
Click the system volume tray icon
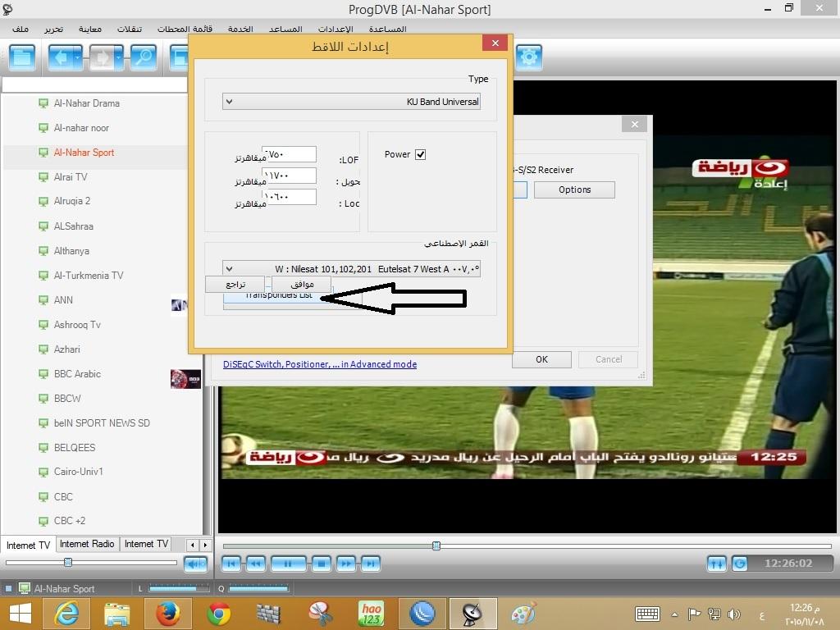(733, 614)
